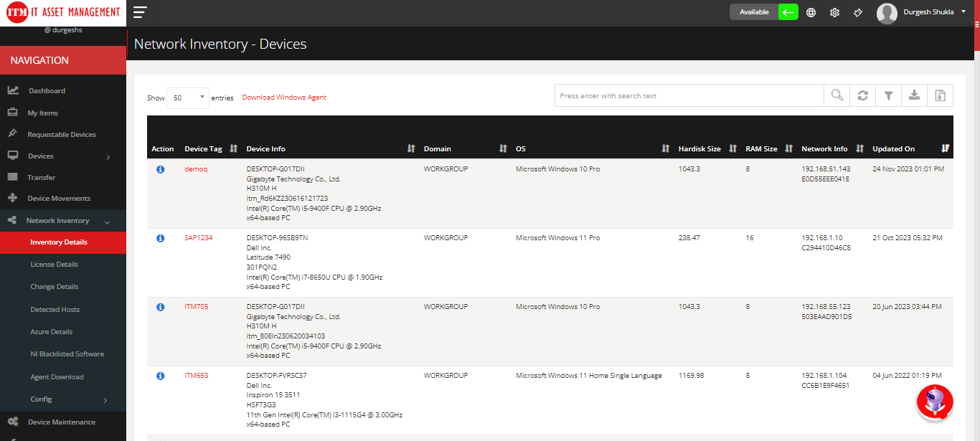Click the Microsoft Windows 11 Home Single Language cell
980x441 pixels.
coord(589,376)
